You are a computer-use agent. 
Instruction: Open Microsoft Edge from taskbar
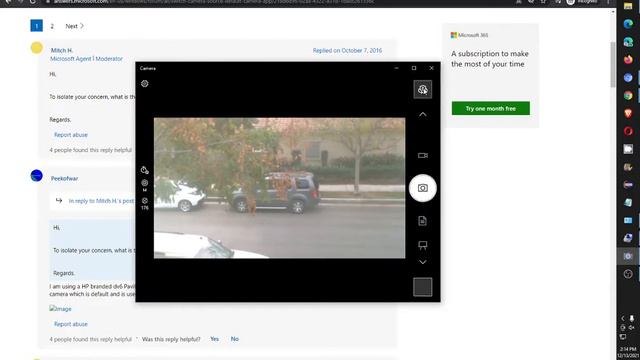pyautogui.click(x=628, y=24)
